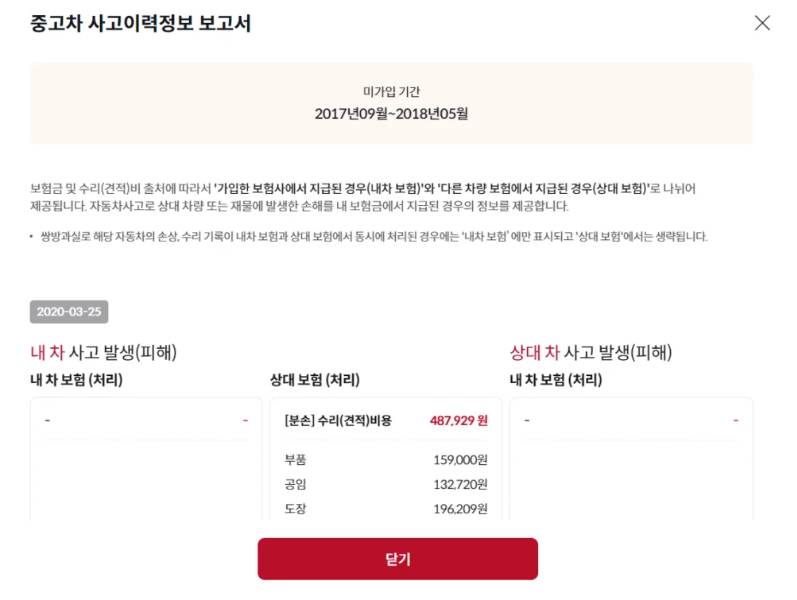
Task: Select the 도장 cost row label
Action: 296,509
